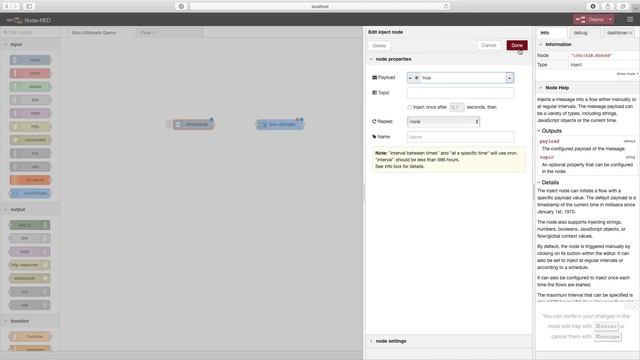This screenshot has width=640, height=360.
Task: Click the Node-RED logo in header
Action: [28, 20]
